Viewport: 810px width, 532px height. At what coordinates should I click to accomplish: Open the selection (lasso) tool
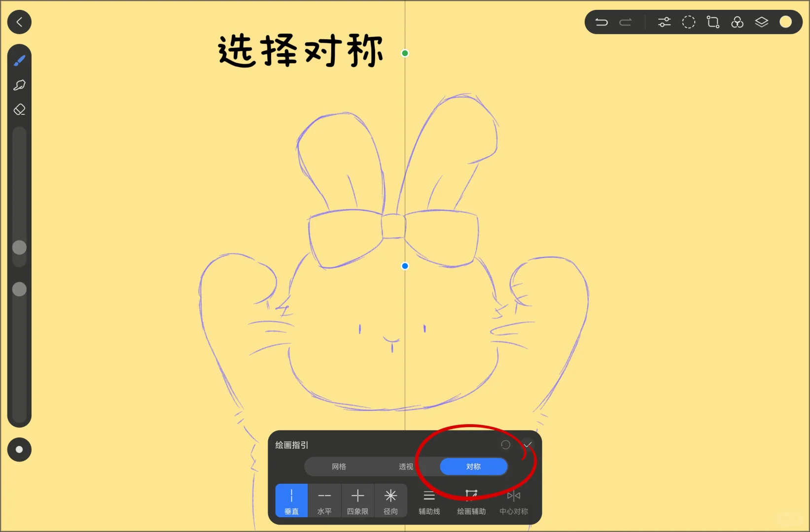click(20, 85)
